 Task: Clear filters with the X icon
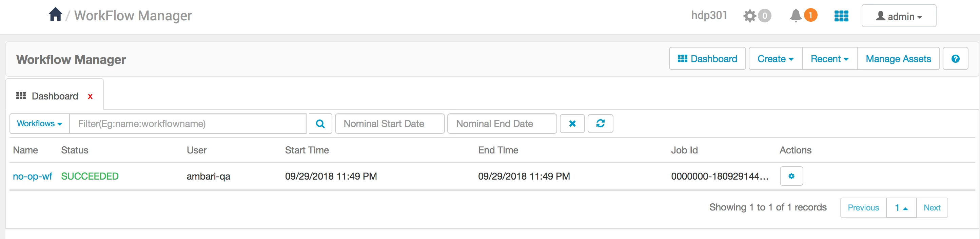(572, 124)
